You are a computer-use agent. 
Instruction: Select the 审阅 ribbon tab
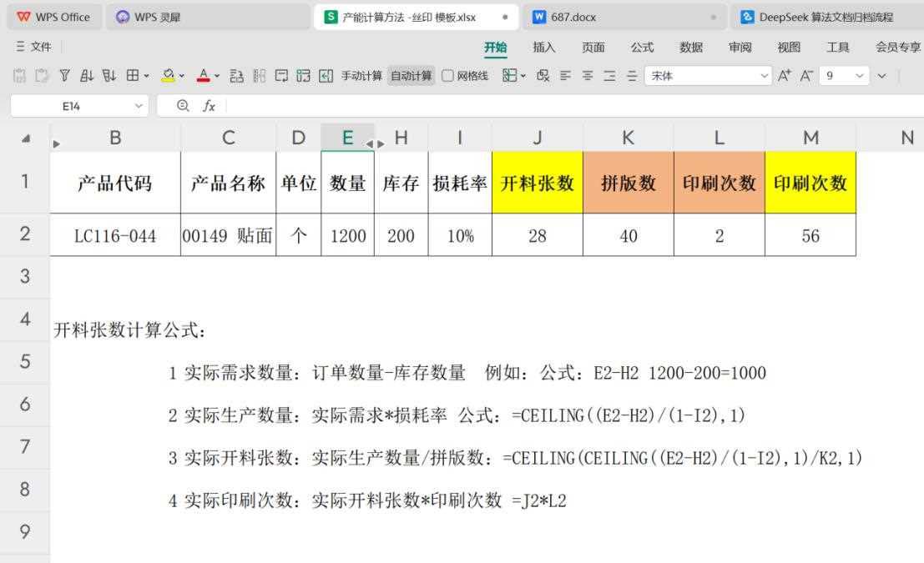(740, 47)
